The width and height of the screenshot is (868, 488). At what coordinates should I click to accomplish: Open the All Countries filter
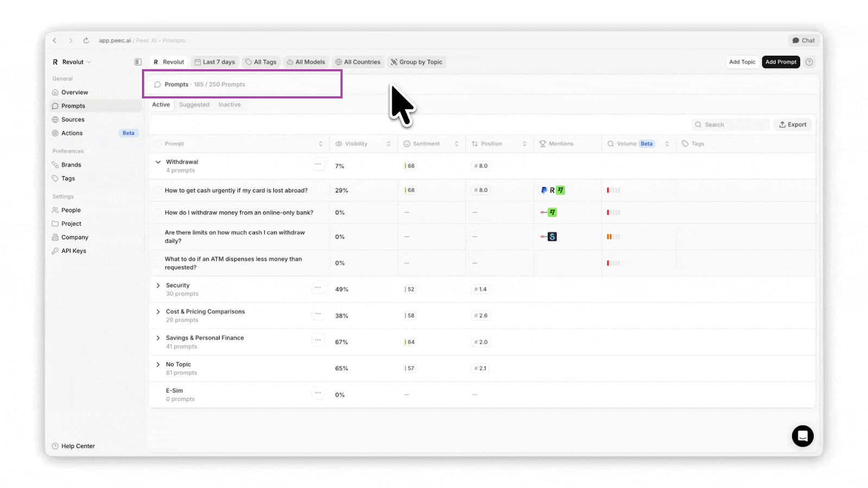[358, 62]
